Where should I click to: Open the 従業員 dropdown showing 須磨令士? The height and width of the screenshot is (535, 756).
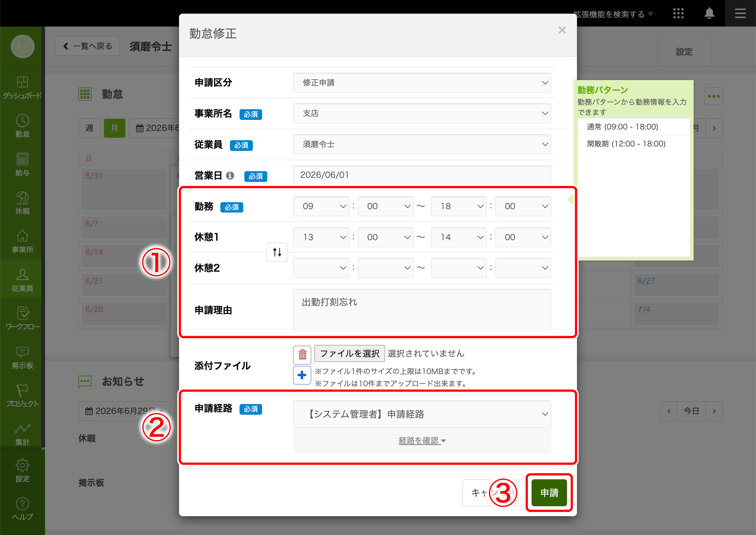click(x=422, y=144)
